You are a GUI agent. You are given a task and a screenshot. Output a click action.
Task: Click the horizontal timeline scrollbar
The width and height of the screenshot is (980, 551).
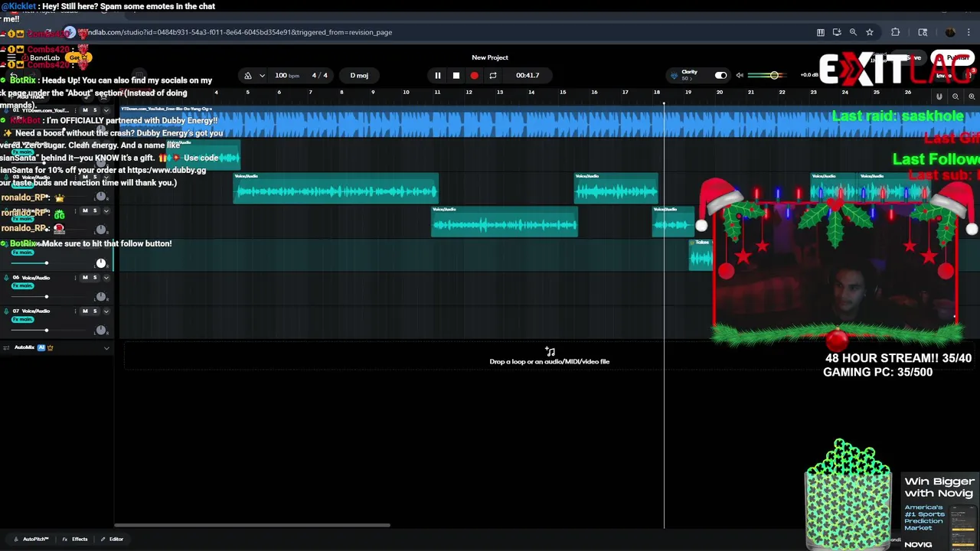pos(252,525)
